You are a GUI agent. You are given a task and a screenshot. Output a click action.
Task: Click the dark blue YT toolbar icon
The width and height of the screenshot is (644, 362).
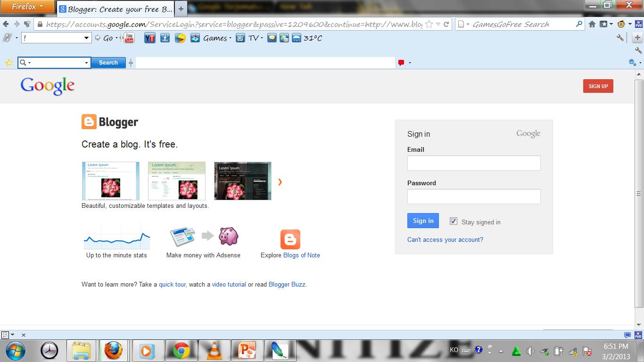pos(150,38)
